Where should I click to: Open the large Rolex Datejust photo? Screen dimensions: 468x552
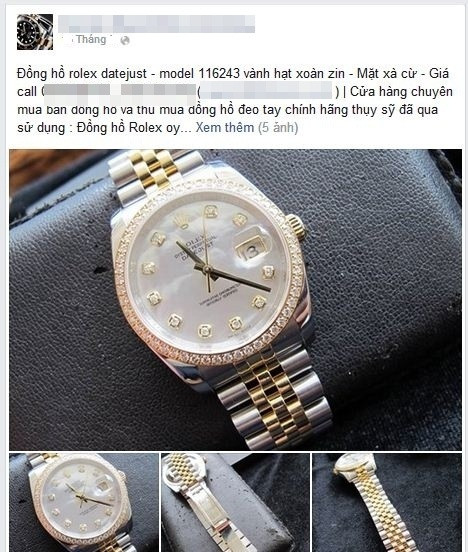pos(235,300)
